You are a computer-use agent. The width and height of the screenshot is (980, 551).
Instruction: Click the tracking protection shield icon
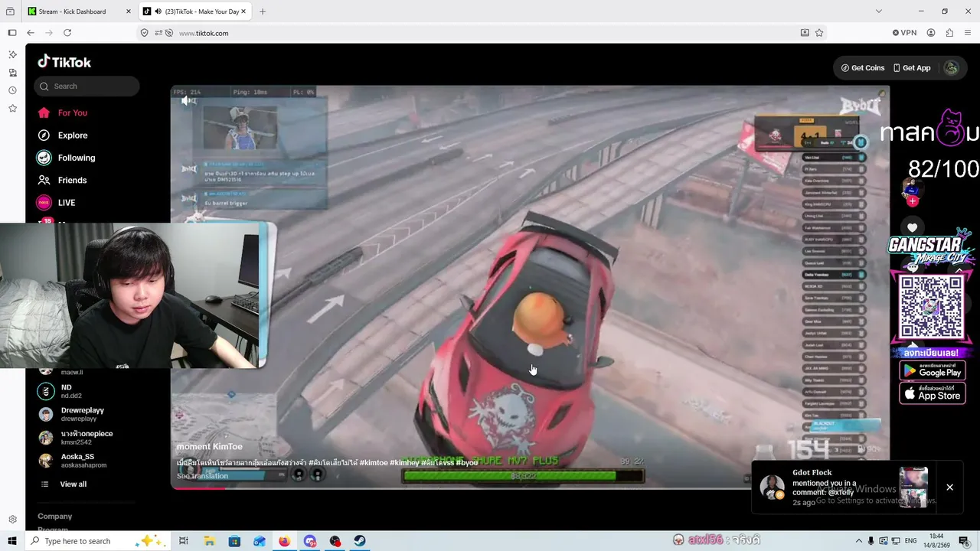pos(144,33)
